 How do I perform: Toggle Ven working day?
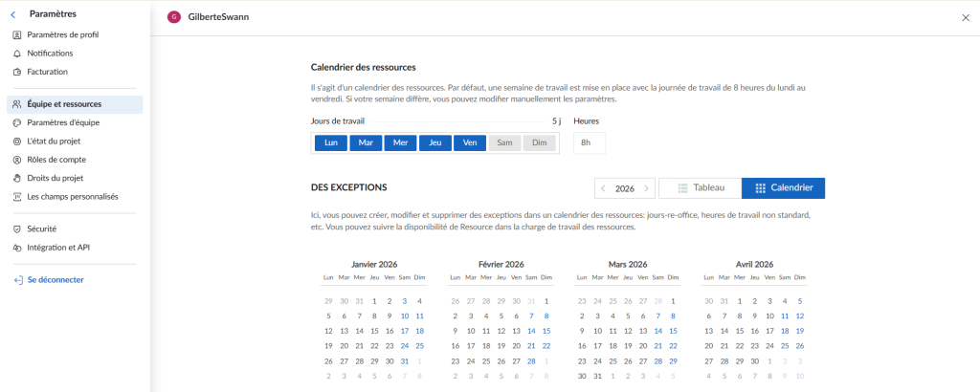(x=470, y=143)
